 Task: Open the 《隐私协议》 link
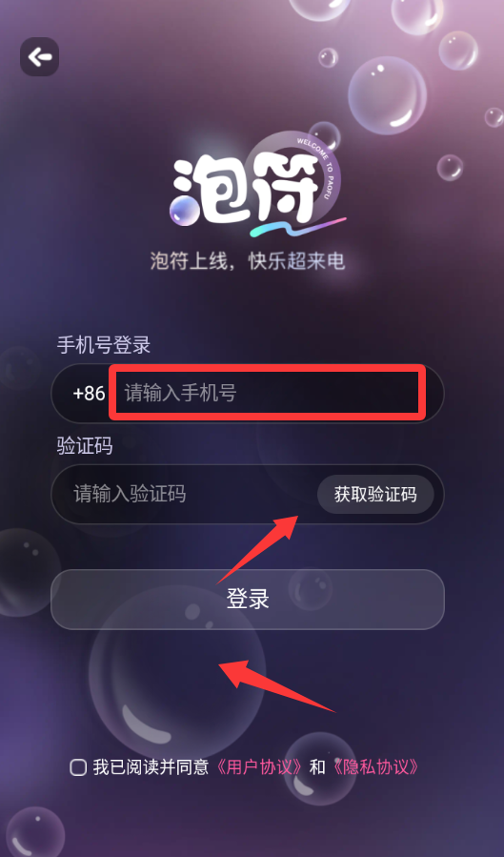coord(375,767)
